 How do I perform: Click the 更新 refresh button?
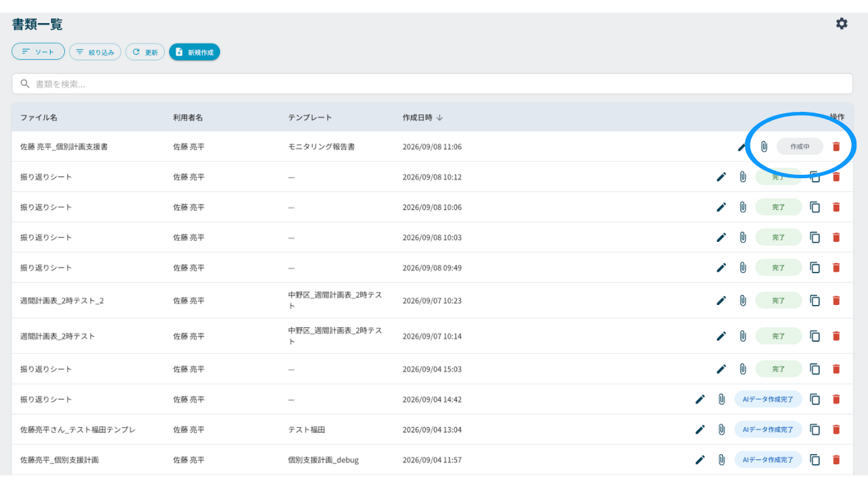[x=145, y=52]
